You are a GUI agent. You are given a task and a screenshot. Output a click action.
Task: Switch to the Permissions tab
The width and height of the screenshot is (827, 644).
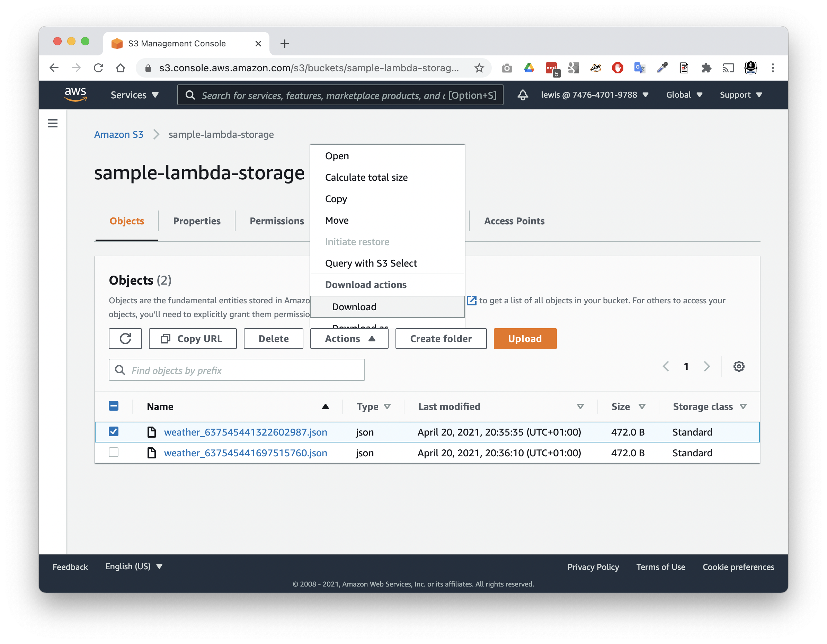click(276, 221)
